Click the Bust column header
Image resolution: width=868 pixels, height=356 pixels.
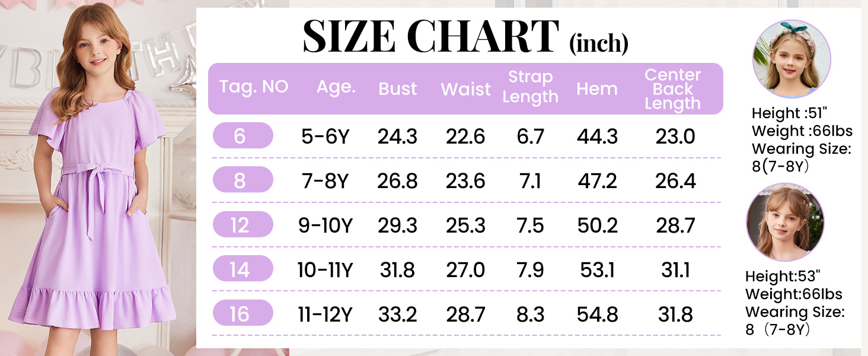(398, 89)
